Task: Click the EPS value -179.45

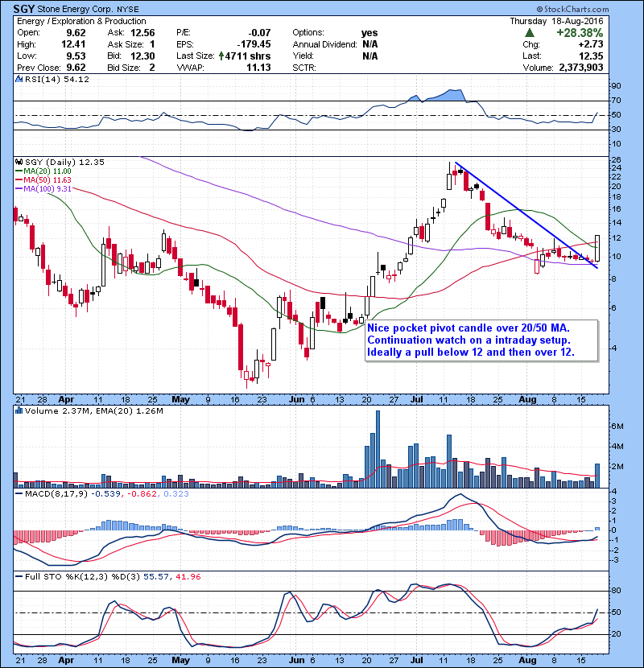Action: (x=254, y=44)
